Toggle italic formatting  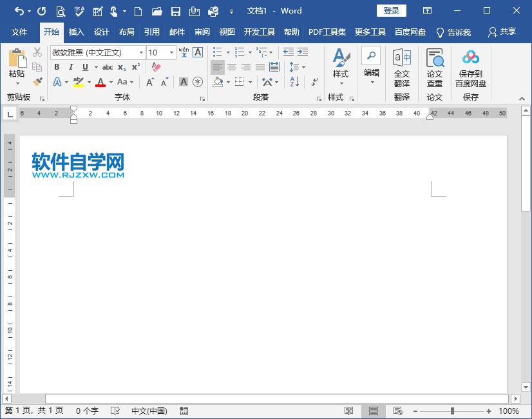(x=71, y=67)
